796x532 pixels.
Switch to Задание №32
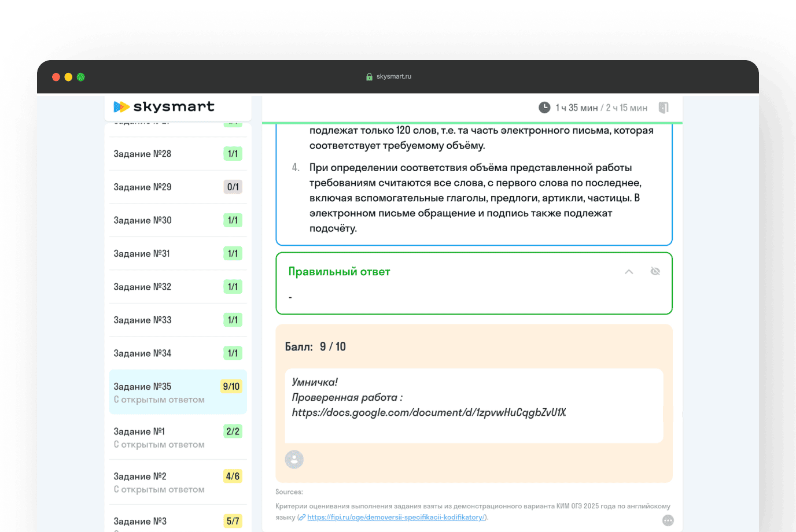(178, 287)
